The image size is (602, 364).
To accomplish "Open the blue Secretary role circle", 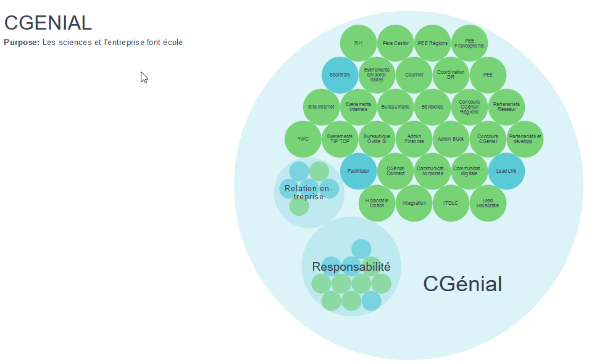I will tap(340, 75).
